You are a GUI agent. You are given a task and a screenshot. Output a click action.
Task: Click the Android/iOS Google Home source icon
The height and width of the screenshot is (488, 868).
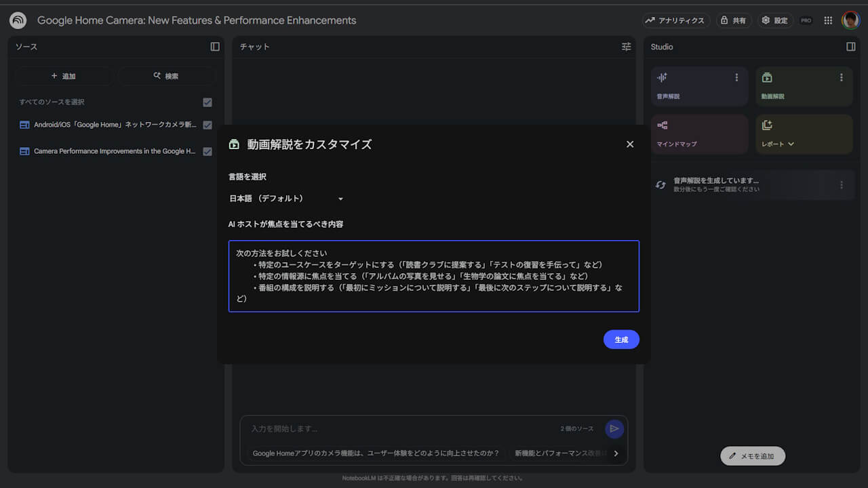tap(24, 125)
